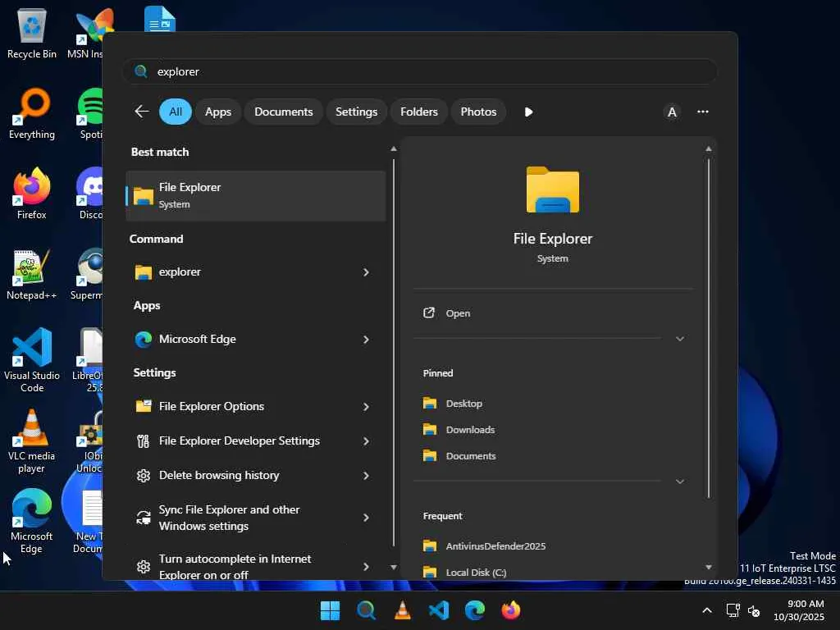Click the search magnifier icon in the search box
Screen dimensions: 840x630
(x=141, y=71)
